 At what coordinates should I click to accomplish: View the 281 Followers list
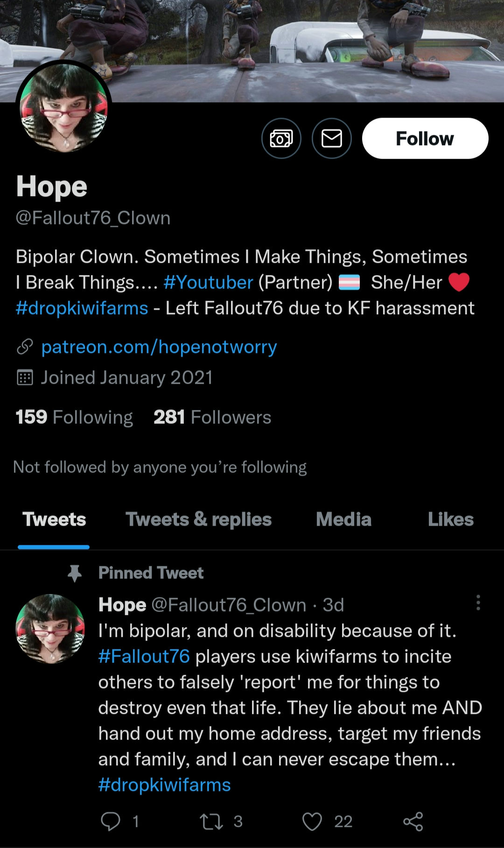click(x=212, y=417)
